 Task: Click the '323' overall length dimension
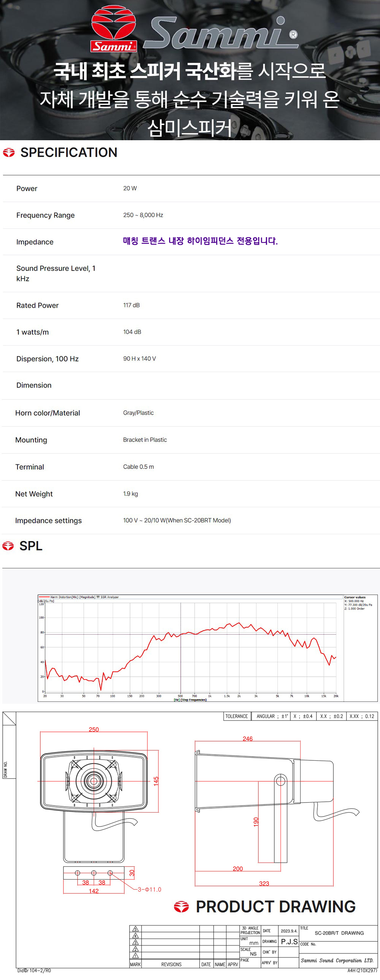[x=264, y=884]
